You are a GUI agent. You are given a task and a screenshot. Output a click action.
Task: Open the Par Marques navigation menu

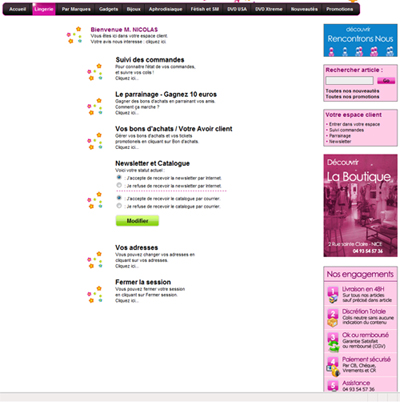coord(76,9)
